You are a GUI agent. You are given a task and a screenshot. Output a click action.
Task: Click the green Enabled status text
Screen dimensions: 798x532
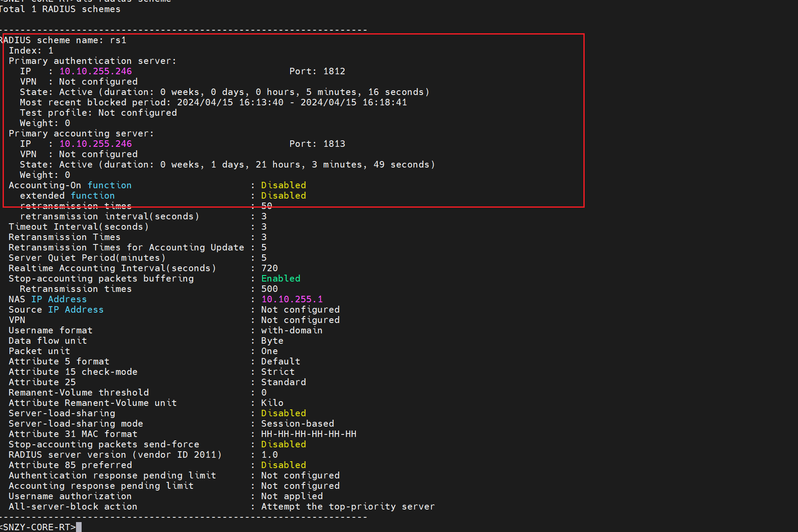tap(281, 279)
